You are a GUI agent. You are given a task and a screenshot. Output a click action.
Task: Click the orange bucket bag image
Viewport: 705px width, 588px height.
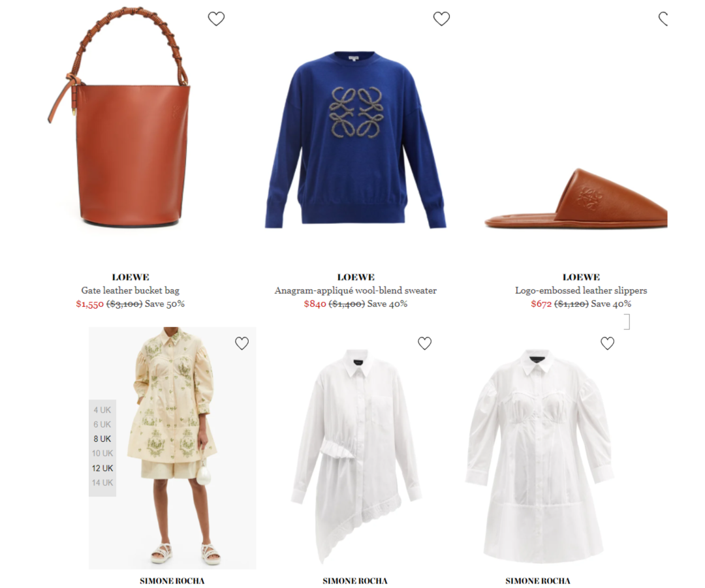click(x=120, y=116)
